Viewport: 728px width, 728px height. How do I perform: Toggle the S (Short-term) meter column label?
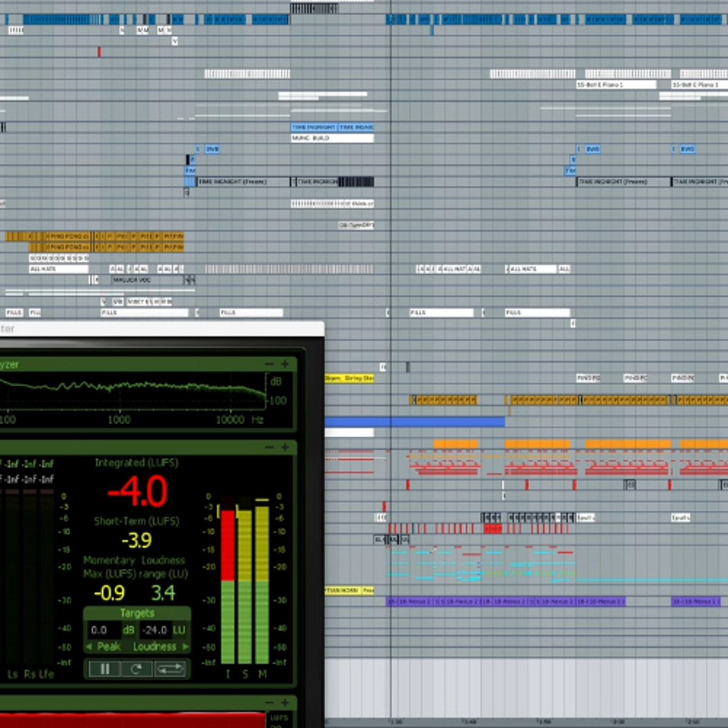[x=245, y=674]
